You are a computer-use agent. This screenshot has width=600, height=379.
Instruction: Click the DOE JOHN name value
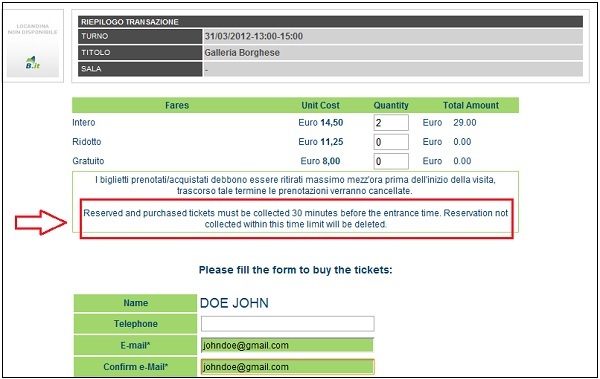point(234,303)
